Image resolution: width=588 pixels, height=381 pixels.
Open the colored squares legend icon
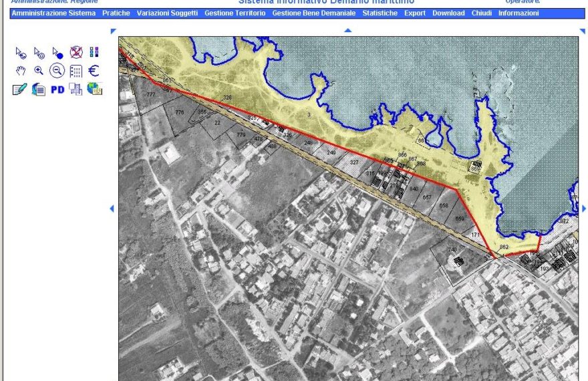tap(94, 52)
